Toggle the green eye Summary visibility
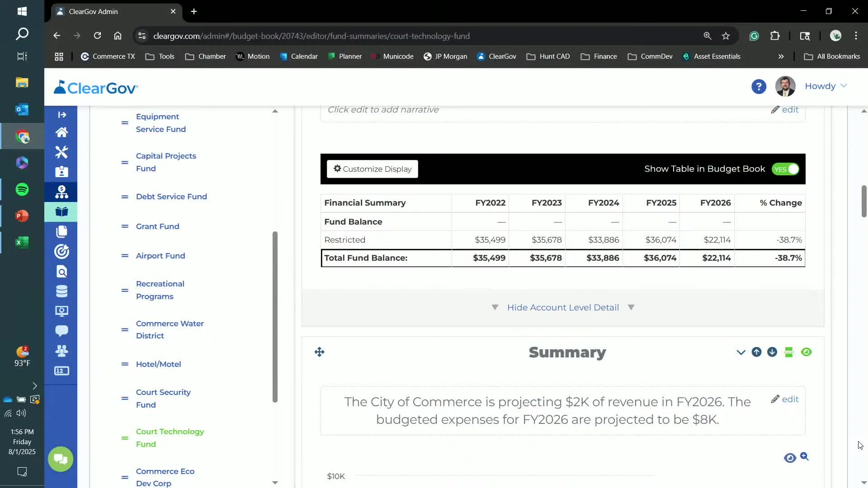The width and height of the screenshot is (868, 488). (x=806, y=352)
